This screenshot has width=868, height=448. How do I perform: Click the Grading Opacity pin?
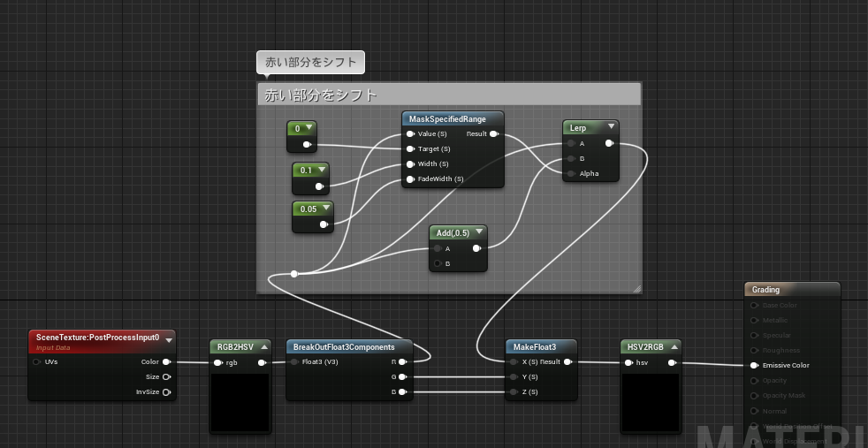[753, 381]
